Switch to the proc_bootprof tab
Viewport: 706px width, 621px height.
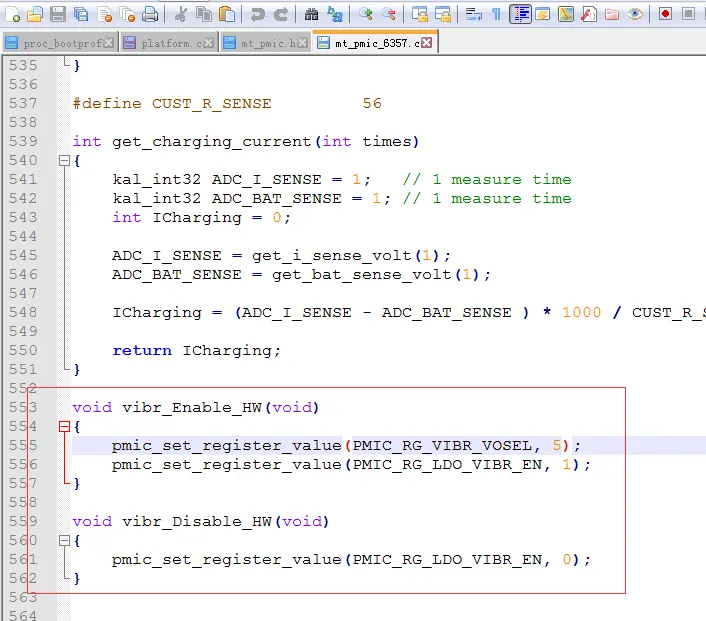point(60,43)
